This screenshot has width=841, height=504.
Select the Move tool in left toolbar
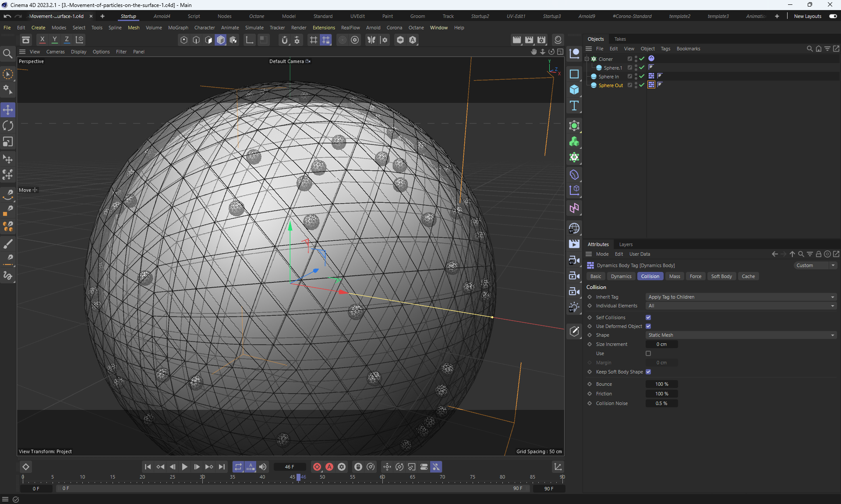(8, 110)
